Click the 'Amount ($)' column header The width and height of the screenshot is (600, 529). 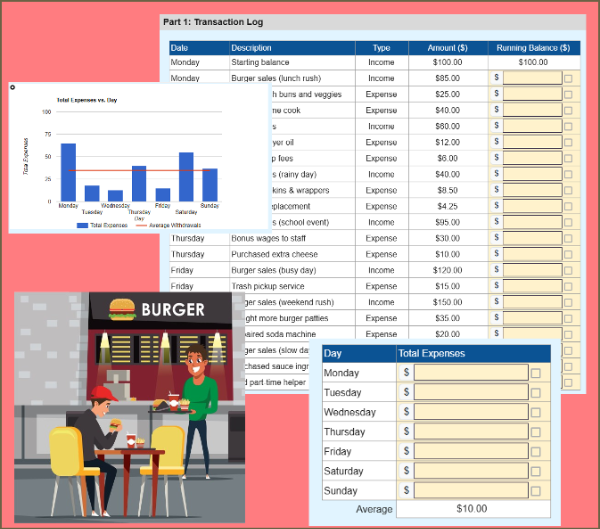tap(447, 48)
